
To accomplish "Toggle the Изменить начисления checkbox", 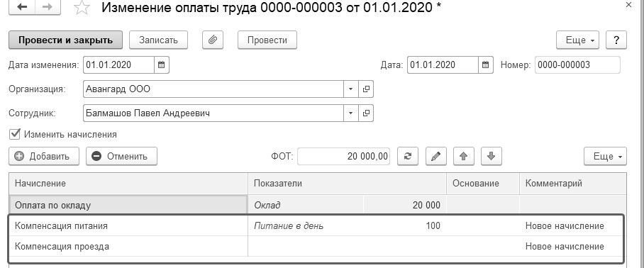I will (x=15, y=134).
